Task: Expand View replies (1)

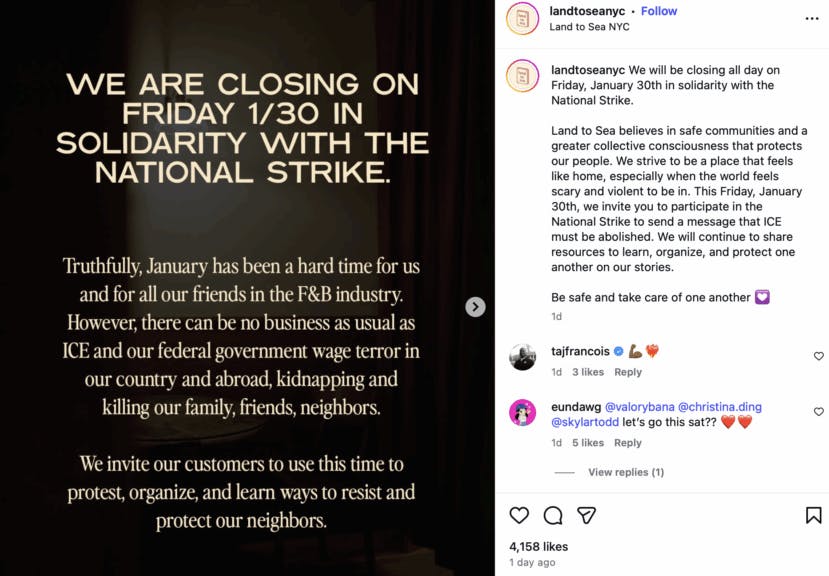Action: pos(625,472)
